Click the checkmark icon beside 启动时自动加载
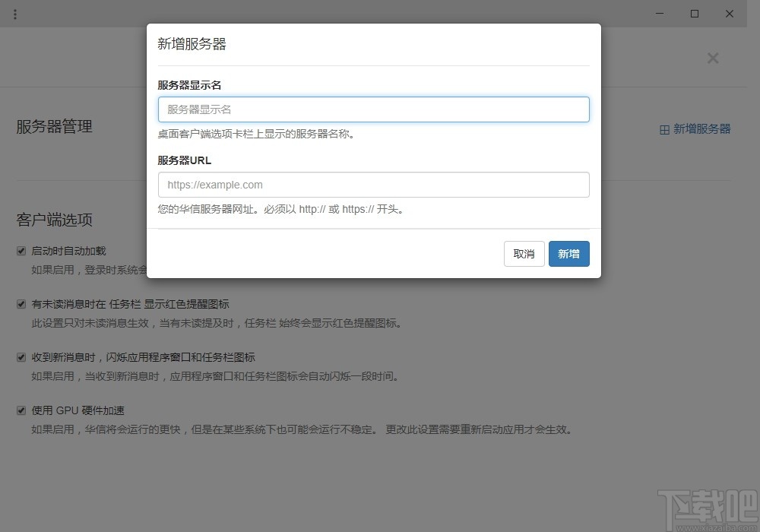The image size is (760, 532). 21,250
